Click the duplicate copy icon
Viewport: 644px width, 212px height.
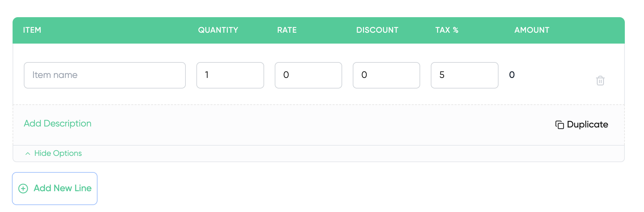559,124
